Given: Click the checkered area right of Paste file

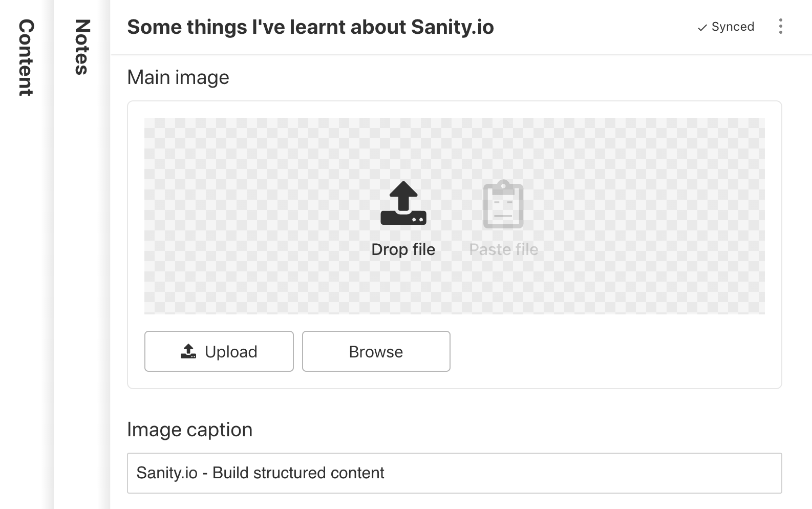Looking at the screenshot, I should [x=650, y=215].
